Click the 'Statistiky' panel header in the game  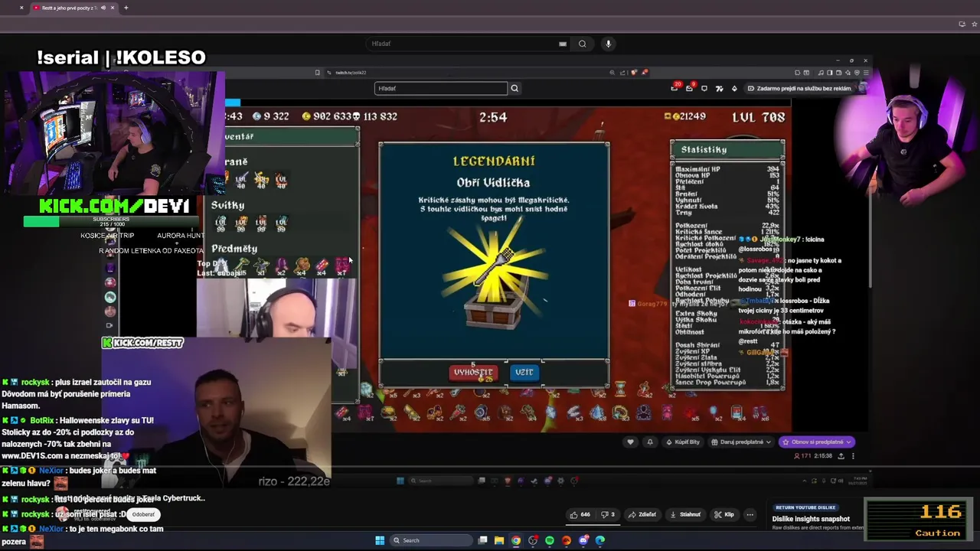pos(727,149)
